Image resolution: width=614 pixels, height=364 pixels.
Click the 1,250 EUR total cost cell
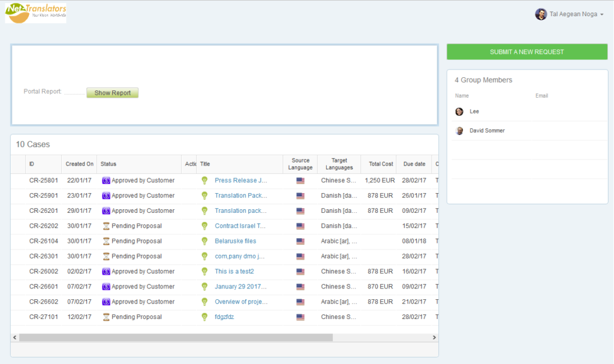[380, 181]
